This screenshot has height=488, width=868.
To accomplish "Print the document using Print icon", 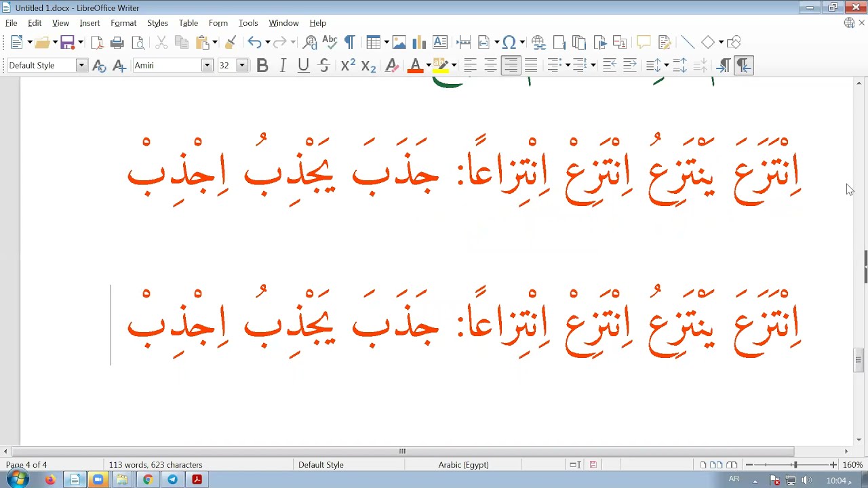I will coord(117,43).
